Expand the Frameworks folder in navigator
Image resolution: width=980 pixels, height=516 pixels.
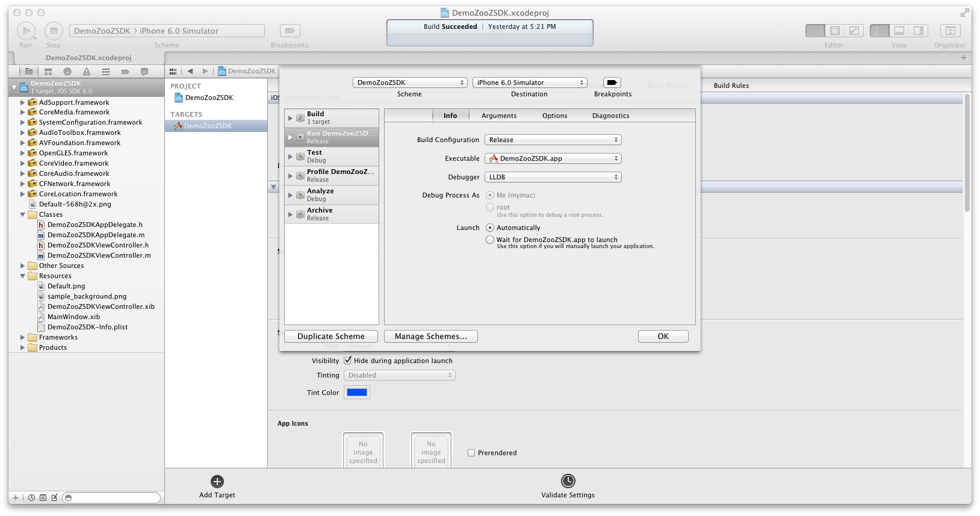tap(23, 337)
